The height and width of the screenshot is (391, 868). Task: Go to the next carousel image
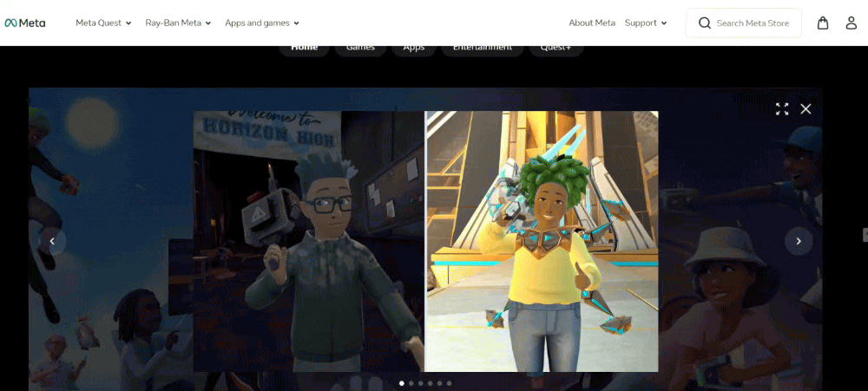coord(799,241)
